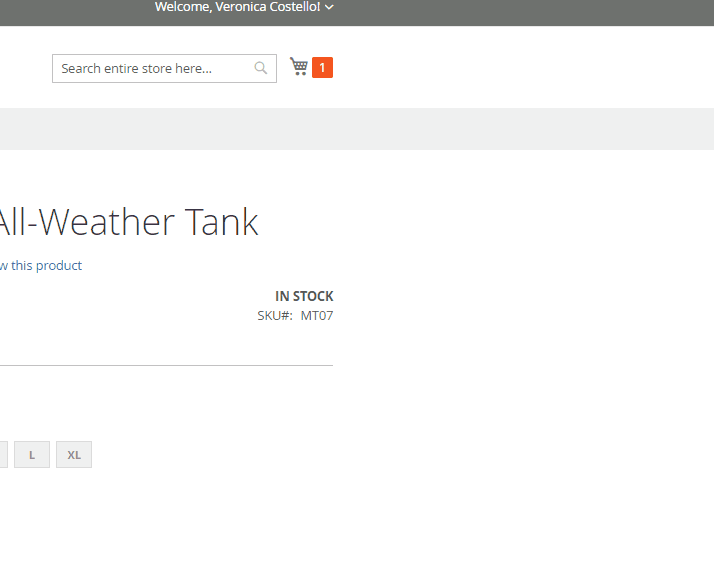Click the All-Weather Tank product title

pyautogui.click(x=129, y=222)
